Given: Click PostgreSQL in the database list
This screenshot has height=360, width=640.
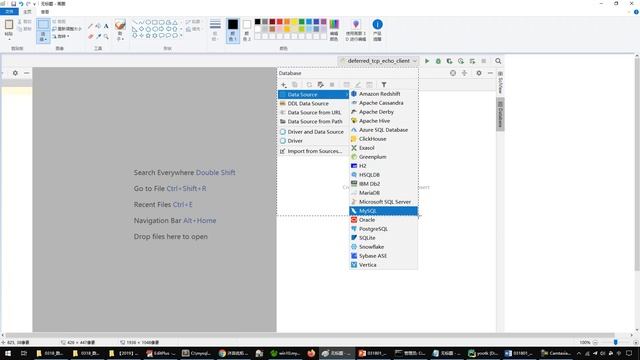Looking at the screenshot, I should click(x=383, y=229).
